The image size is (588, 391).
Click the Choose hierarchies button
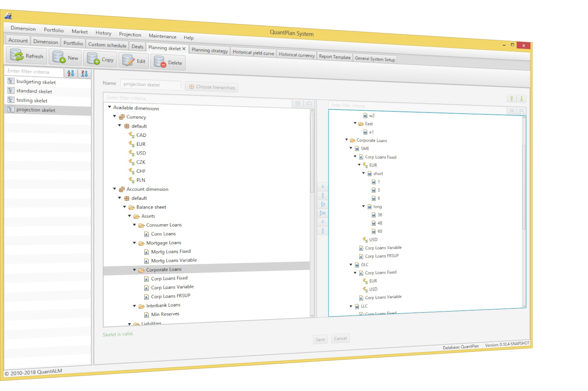(212, 87)
